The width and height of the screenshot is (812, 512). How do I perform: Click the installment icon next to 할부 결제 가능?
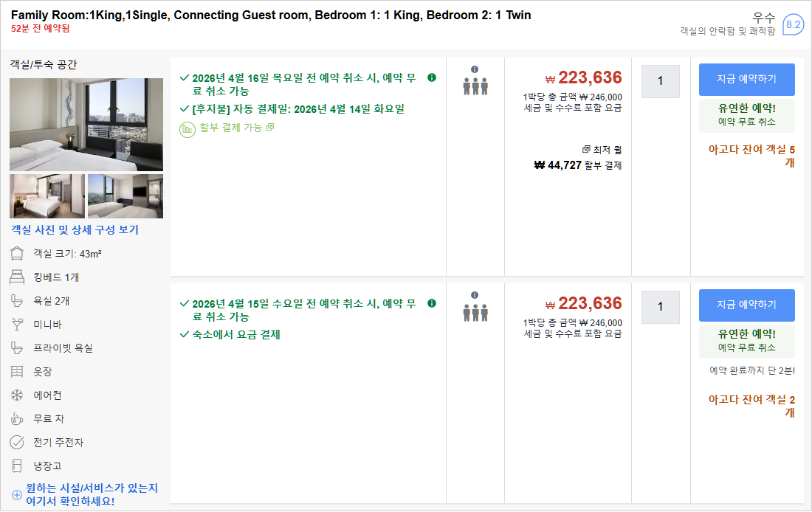click(187, 129)
